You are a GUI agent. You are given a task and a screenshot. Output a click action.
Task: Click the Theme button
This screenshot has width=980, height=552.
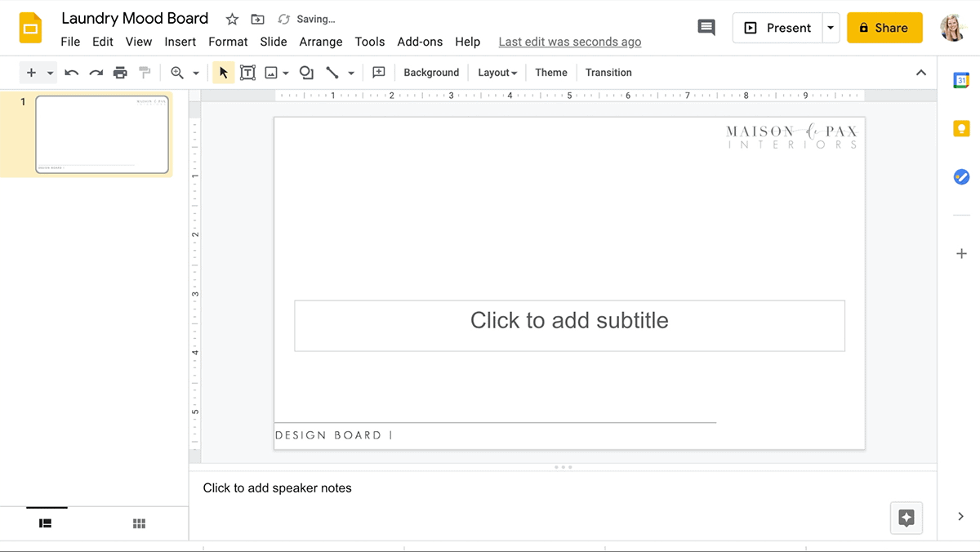click(x=551, y=73)
